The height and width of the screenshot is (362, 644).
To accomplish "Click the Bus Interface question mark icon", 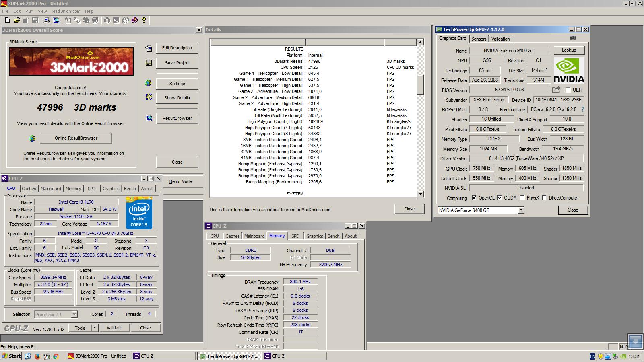I will click(x=582, y=109).
